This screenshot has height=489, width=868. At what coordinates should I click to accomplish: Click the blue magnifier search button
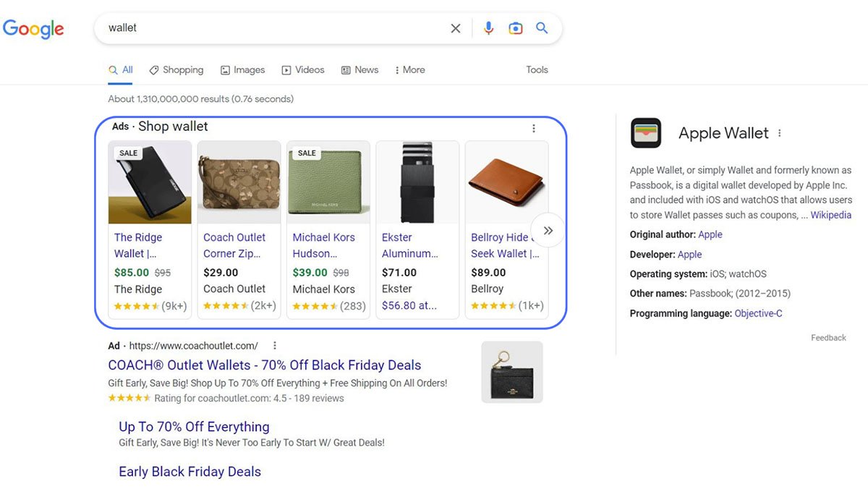tap(542, 28)
